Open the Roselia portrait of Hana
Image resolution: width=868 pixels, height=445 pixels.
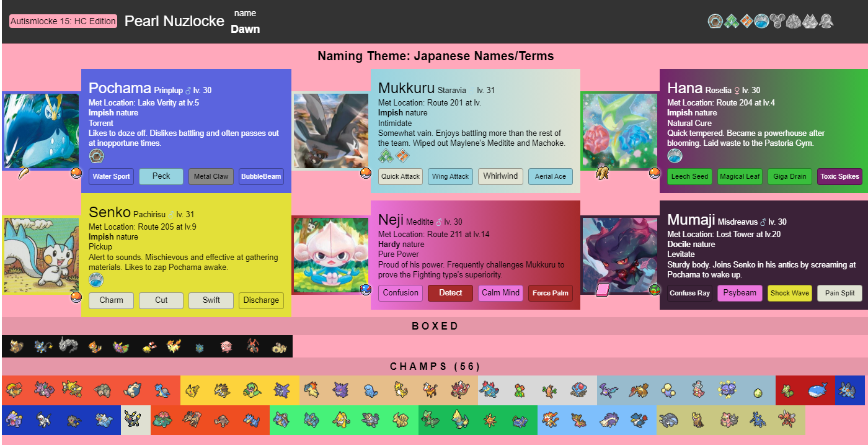click(x=619, y=131)
